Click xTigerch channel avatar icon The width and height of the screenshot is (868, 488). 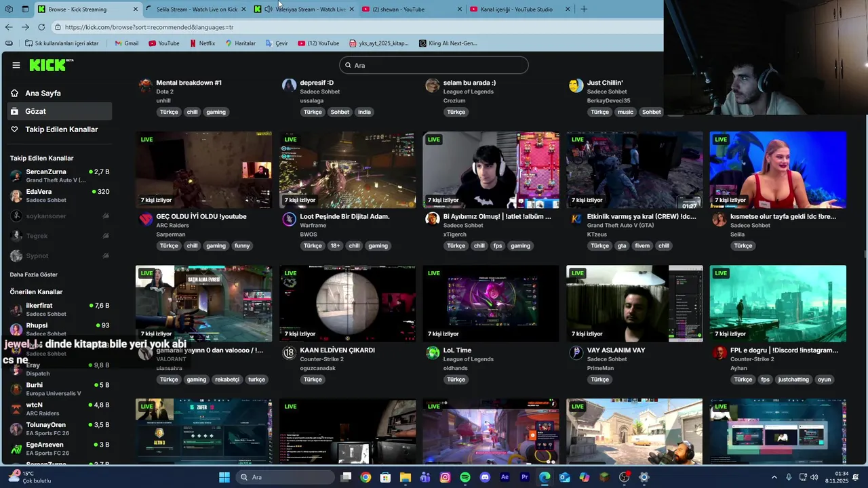(x=433, y=219)
